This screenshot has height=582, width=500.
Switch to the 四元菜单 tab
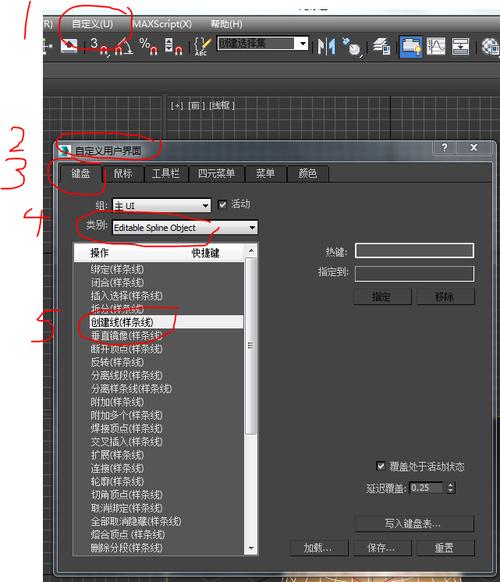click(x=216, y=173)
